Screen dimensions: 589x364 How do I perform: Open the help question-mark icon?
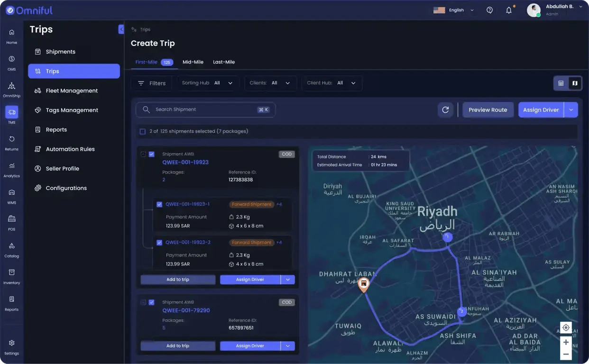[490, 10]
